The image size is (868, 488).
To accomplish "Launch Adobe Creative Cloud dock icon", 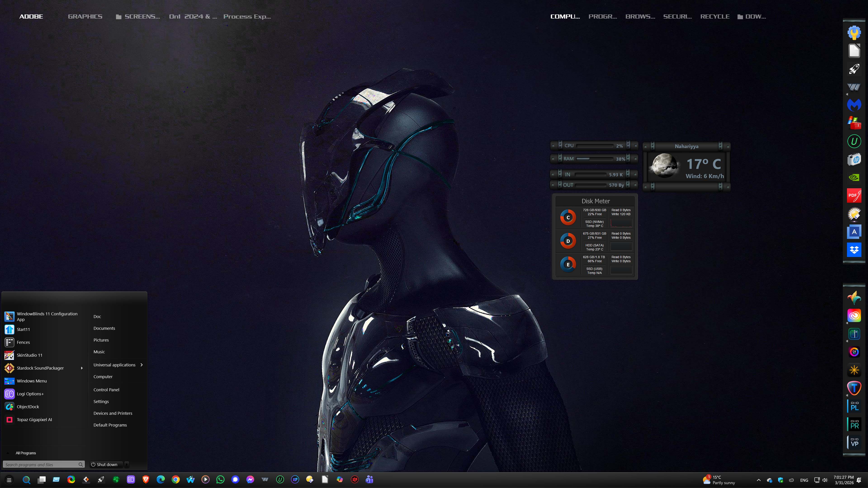I will (x=854, y=316).
